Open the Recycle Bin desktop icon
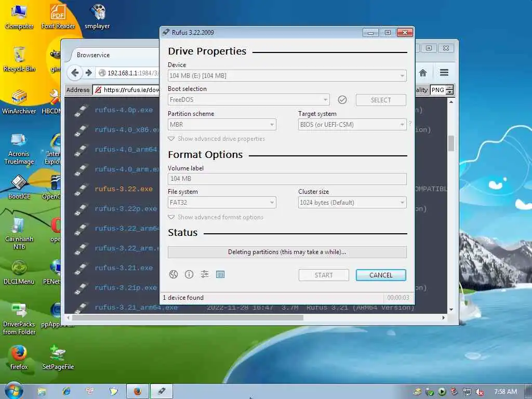Screen dimensions: 532x399 [19, 59]
